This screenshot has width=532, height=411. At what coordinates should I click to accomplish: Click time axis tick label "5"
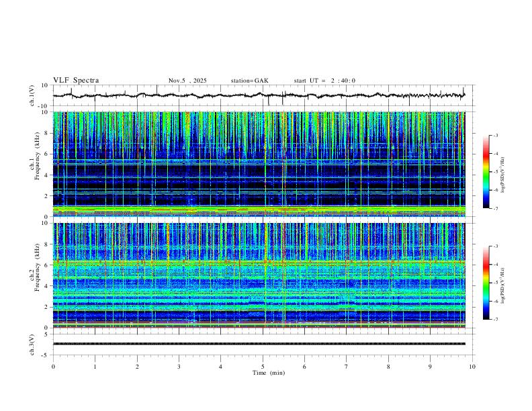pyautogui.click(x=263, y=367)
